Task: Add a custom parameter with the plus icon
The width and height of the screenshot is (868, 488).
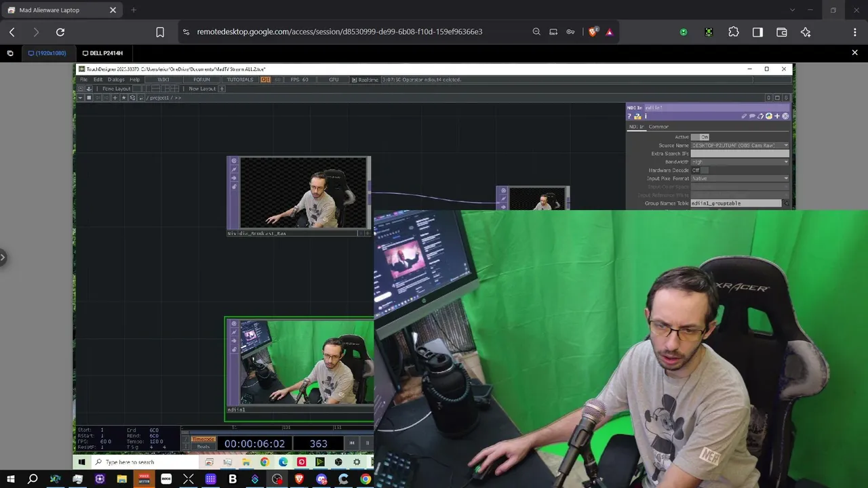Action: [777, 117]
